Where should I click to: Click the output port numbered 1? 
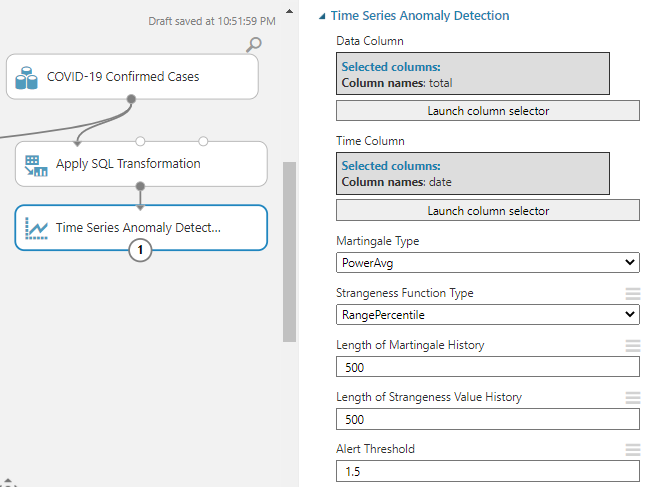click(x=141, y=251)
